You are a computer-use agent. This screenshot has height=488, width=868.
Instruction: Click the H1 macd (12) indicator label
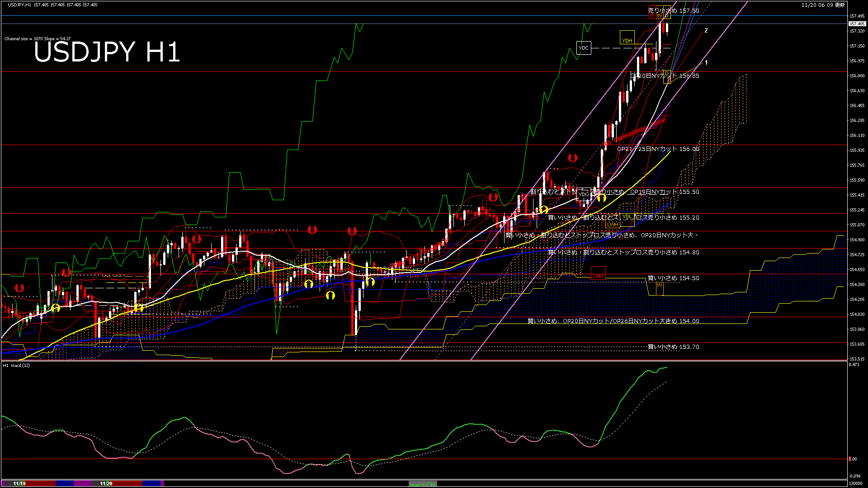pos(16,365)
